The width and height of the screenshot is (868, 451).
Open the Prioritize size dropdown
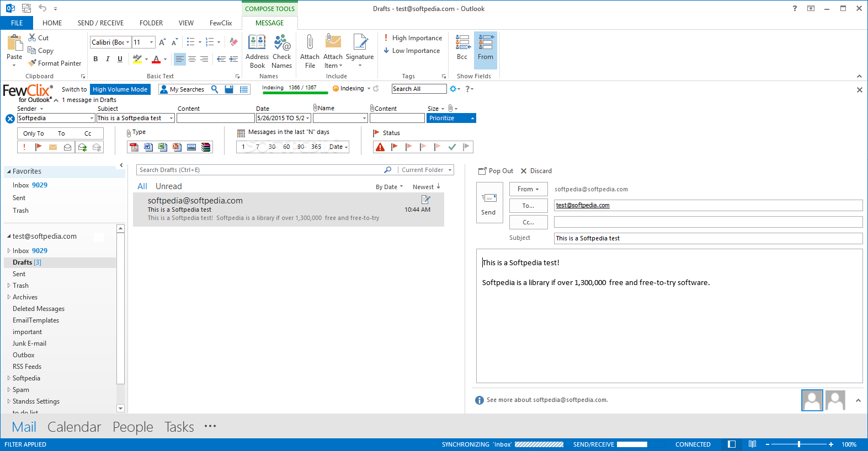pos(472,119)
